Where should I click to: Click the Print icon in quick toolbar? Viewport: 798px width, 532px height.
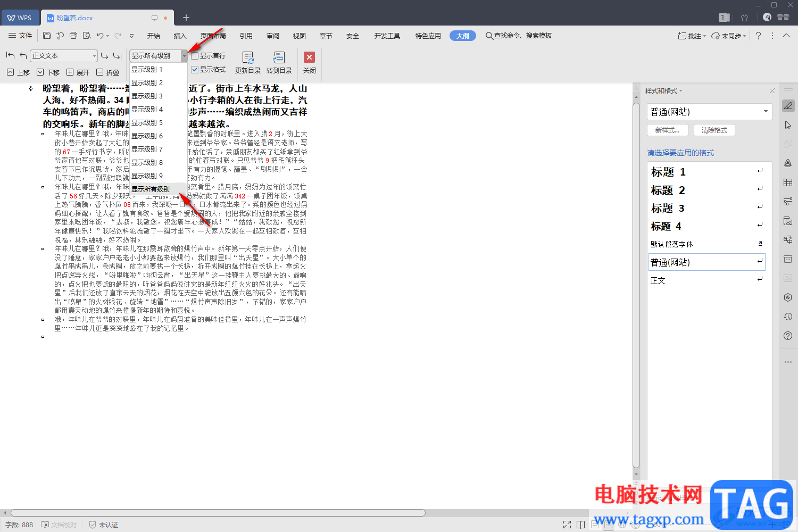point(73,36)
